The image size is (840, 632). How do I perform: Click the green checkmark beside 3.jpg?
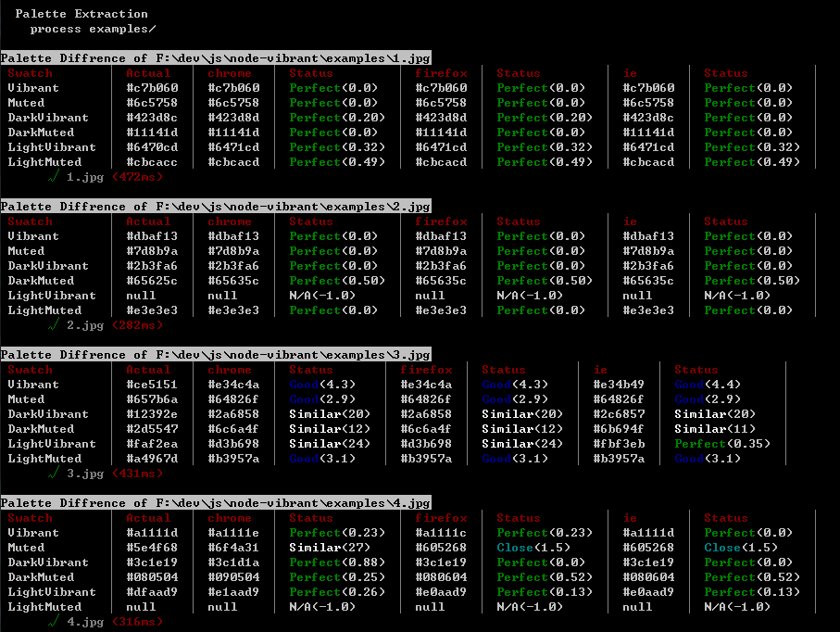pos(53,474)
